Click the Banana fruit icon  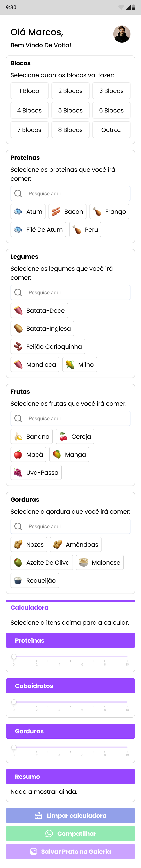(19, 436)
